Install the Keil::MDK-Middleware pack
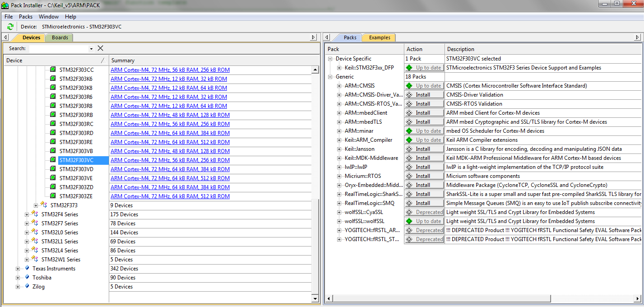The width and height of the screenshot is (644, 307). click(424, 158)
